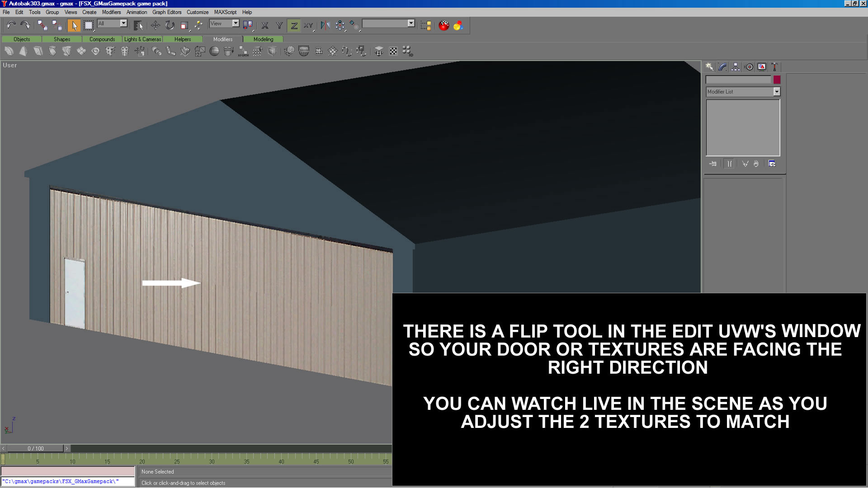The image size is (868, 488).
Task: Expand the Modifier List dropdown
Action: pos(776,92)
